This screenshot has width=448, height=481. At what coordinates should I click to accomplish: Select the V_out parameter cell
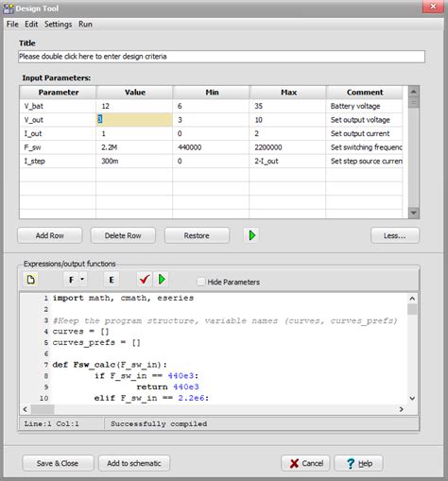(58, 120)
